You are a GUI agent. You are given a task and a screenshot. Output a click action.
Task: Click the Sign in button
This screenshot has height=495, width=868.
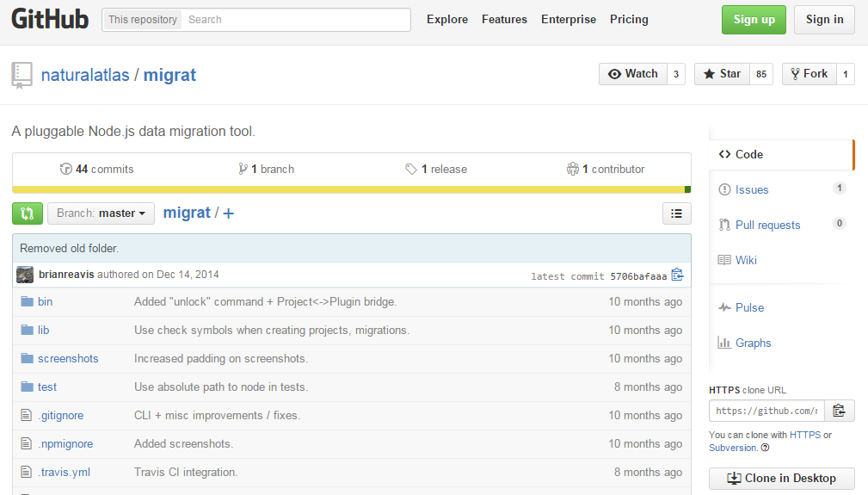(x=824, y=20)
